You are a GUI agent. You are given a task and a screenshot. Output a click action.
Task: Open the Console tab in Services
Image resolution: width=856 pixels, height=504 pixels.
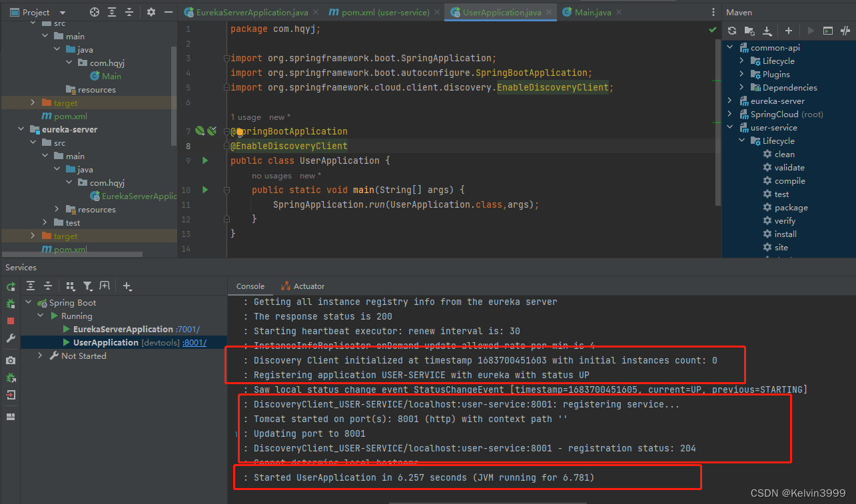tap(250, 286)
